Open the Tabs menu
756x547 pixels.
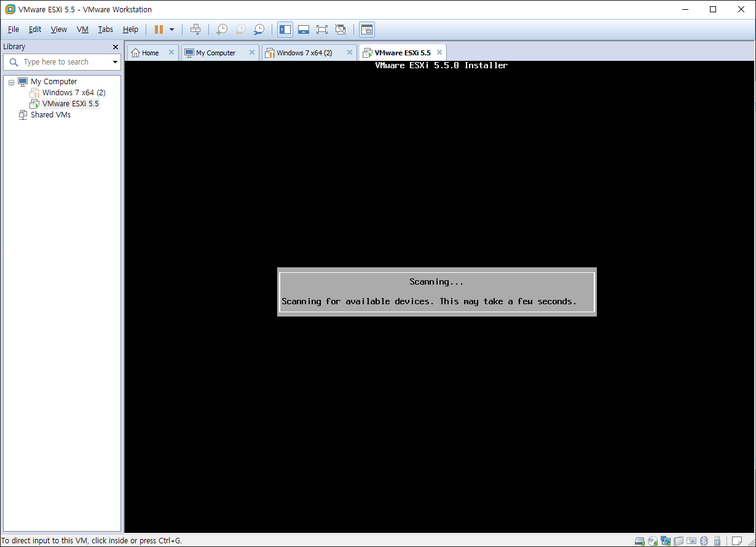point(106,30)
